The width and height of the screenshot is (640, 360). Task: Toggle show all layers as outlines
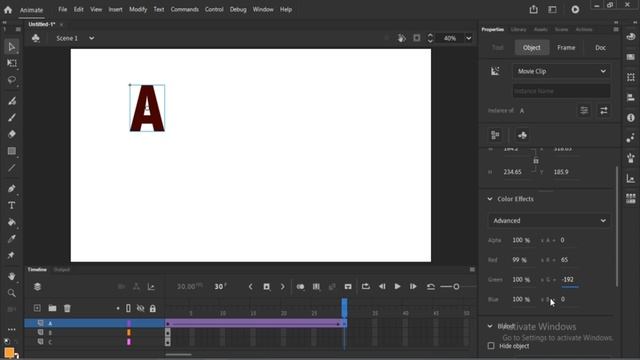129,308
